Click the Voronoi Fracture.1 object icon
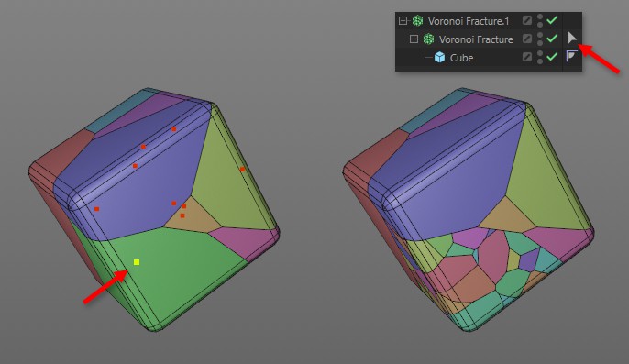The image size is (629, 364). point(417,20)
